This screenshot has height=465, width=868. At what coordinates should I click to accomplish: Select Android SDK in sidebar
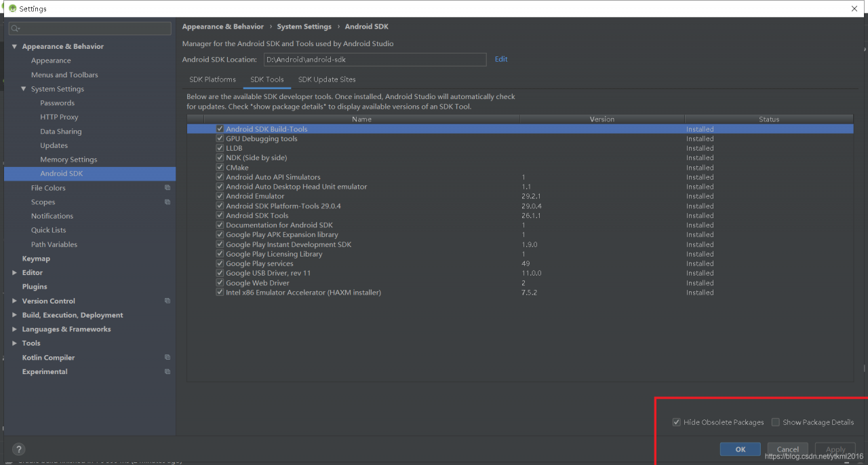coord(90,174)
